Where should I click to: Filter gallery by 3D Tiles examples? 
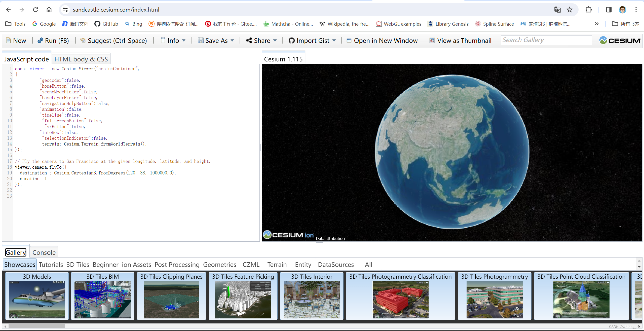78,264
